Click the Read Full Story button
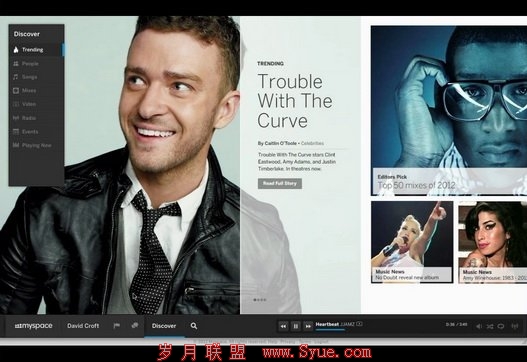The width and height of the screenshot is (527, 362). point(280,183)
